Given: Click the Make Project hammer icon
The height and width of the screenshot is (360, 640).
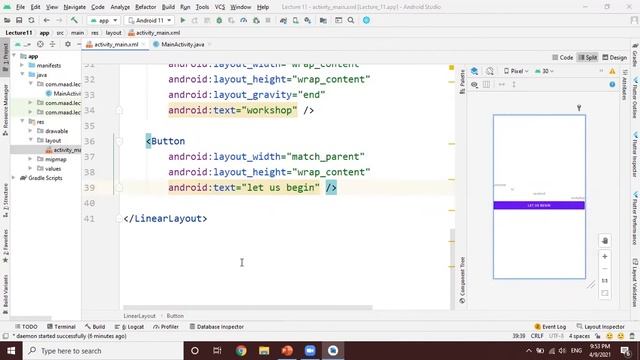Looking at the screenshot, I should tap(74, 20).
